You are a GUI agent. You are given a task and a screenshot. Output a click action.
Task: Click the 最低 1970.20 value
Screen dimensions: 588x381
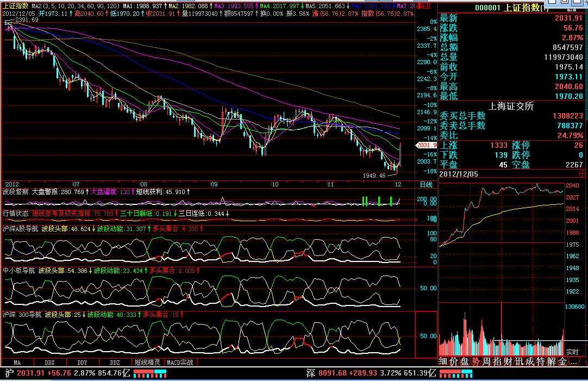tap(568, 96)
